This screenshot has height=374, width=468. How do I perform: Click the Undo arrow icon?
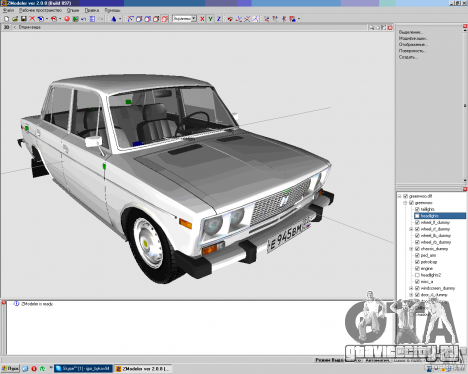coord(84,19)
